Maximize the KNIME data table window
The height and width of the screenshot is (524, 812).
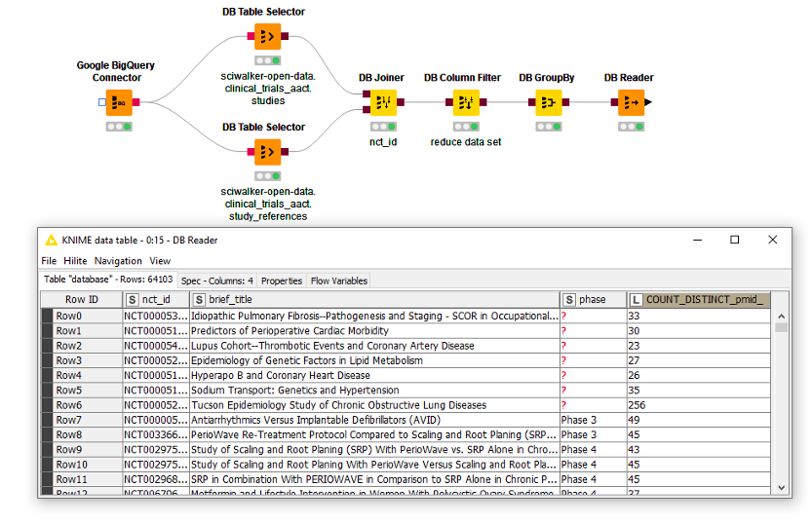pyautogui.click(x=734, y=240)
